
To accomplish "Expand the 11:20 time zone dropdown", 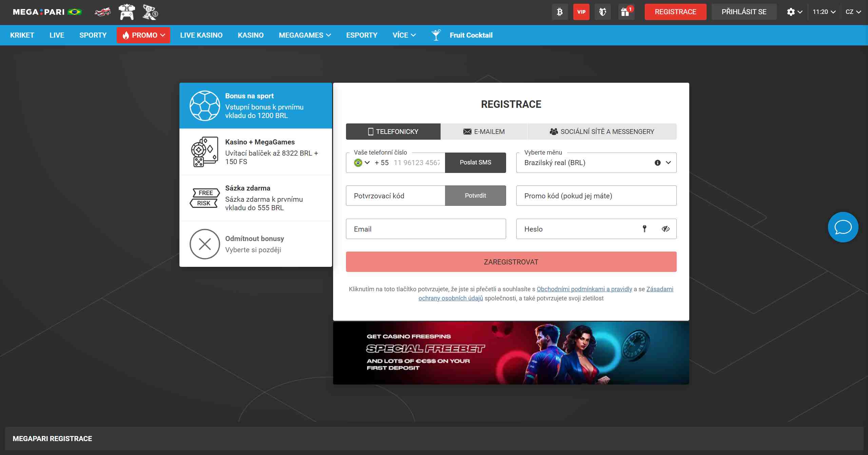I will [x=824, y=12].
